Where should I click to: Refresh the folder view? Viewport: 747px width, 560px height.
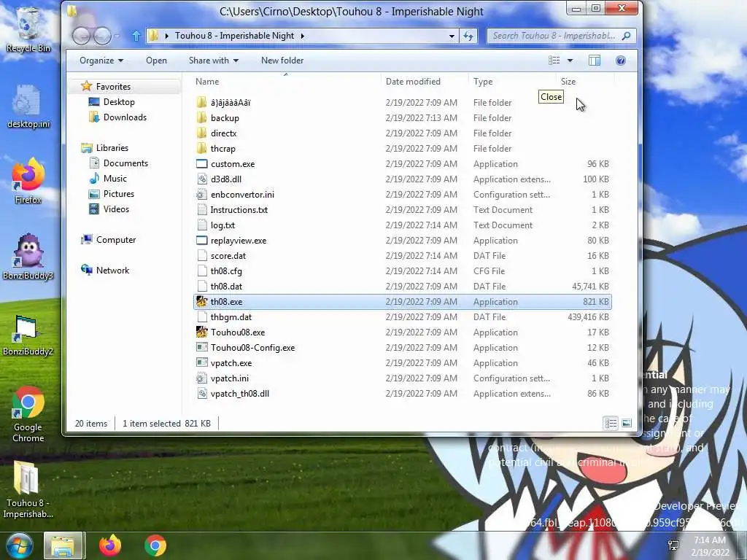coord(468,36)
